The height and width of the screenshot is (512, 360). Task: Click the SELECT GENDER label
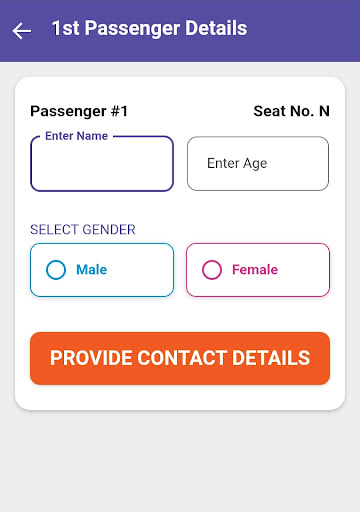pyautogui.click(x=83, y=230)
